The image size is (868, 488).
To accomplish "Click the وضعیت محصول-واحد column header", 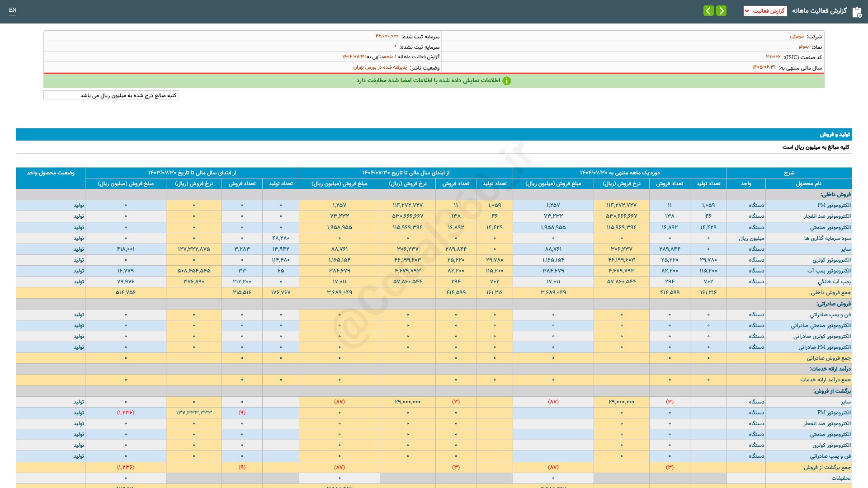I will [51, 173].
